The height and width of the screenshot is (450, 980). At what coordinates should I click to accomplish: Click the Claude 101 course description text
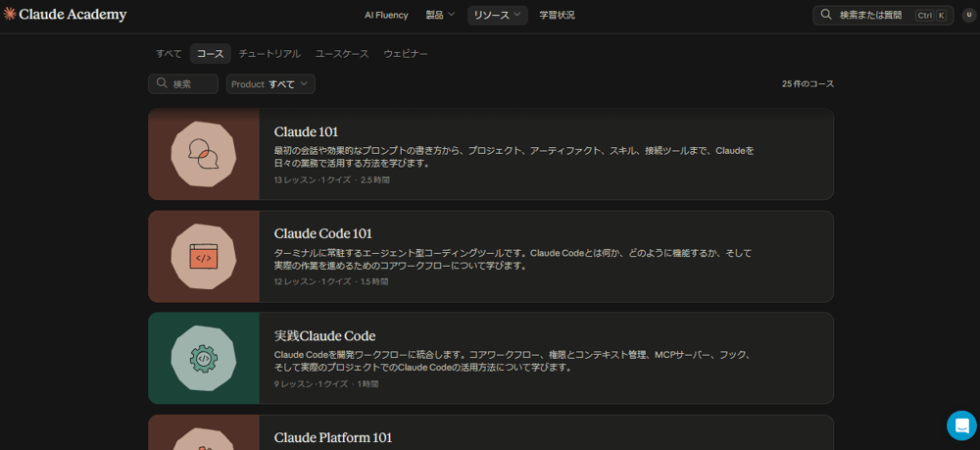point(514,157)
